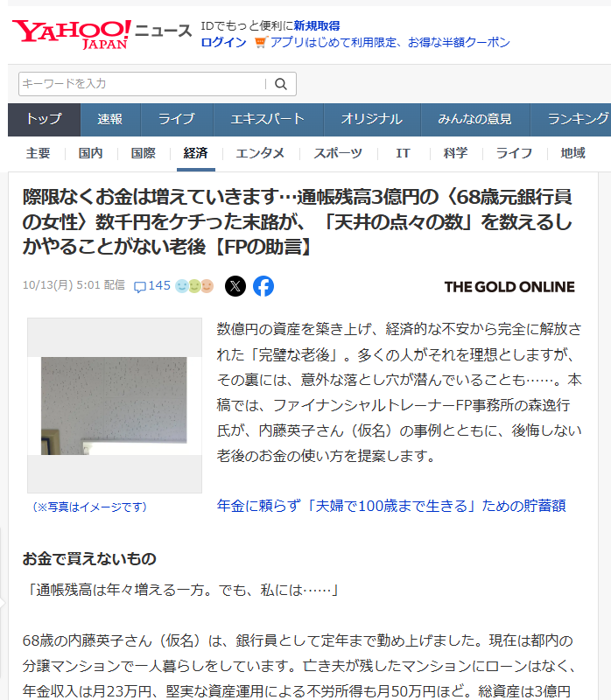
Task: Select the エンタメ category
Action: click(x=260, y=153)
